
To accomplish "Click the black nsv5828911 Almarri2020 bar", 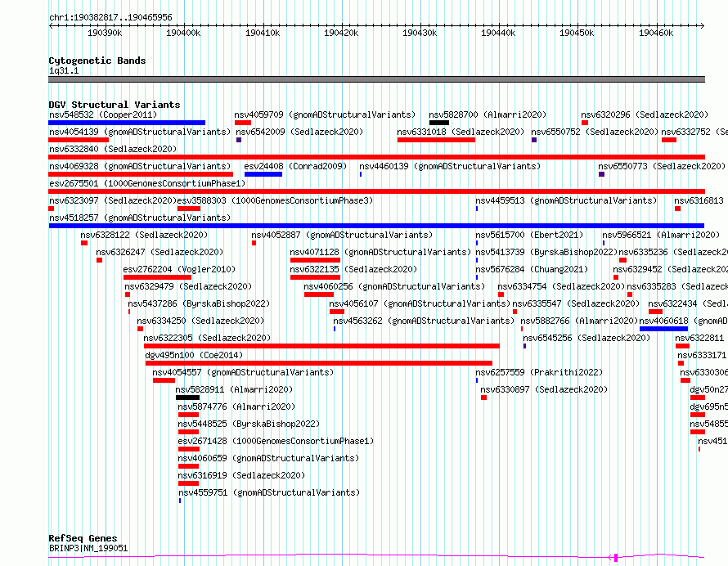I will click(x=187, y=398).
